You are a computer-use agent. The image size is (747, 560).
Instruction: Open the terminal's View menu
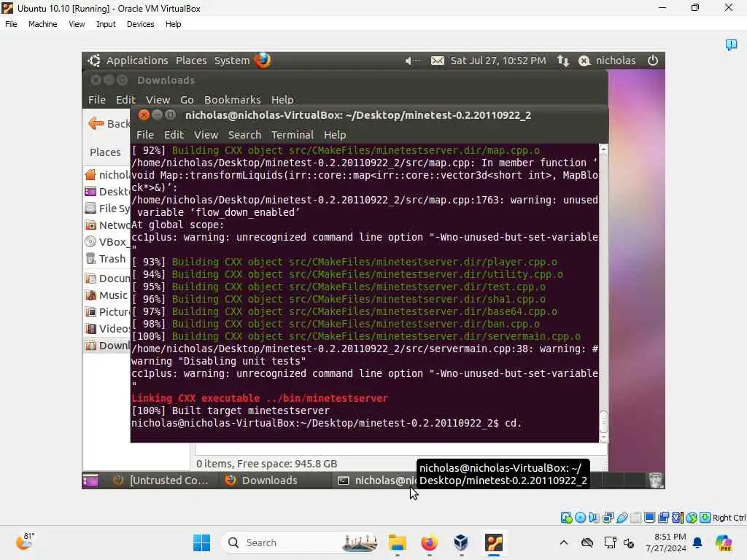(206, 135)
